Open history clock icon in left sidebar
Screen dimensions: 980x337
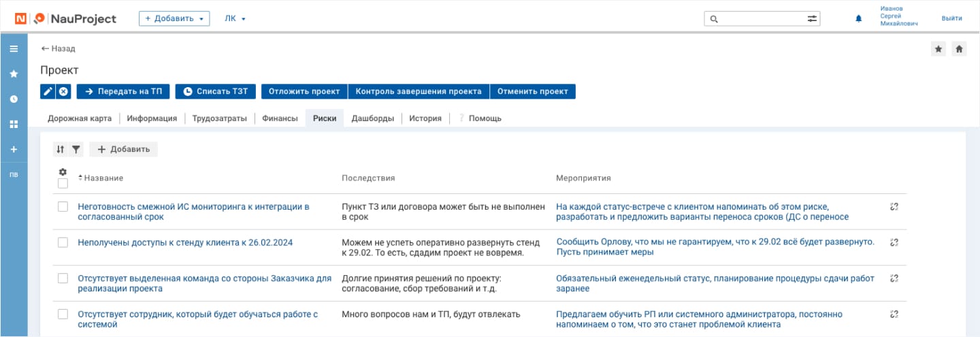[14, 99]
